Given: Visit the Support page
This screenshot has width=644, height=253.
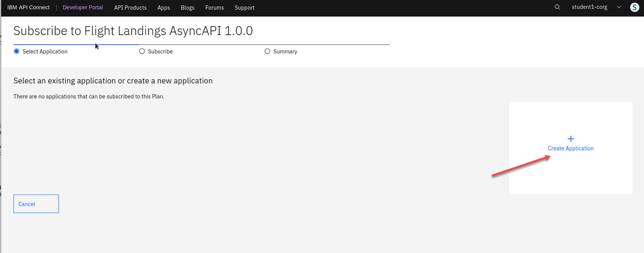Looking at the screenshot, I should (245, 8).
